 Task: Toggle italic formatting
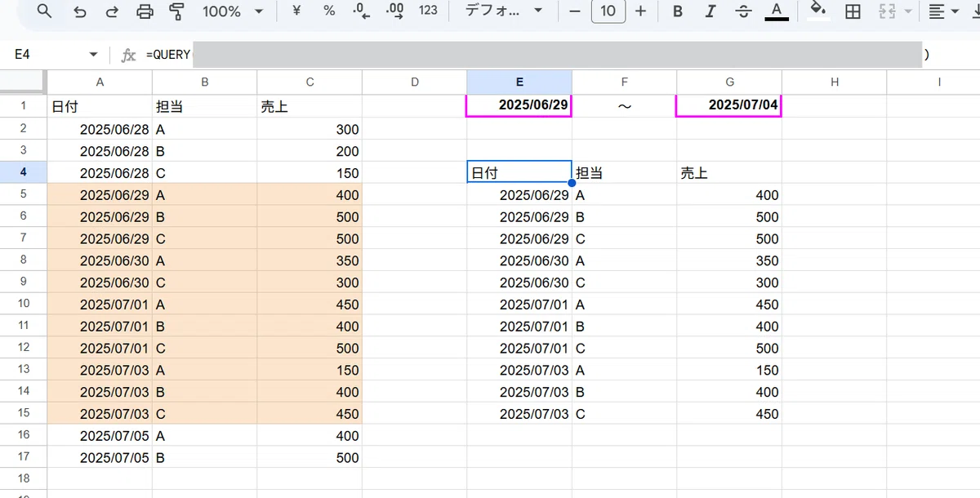[x=710, y=11]
